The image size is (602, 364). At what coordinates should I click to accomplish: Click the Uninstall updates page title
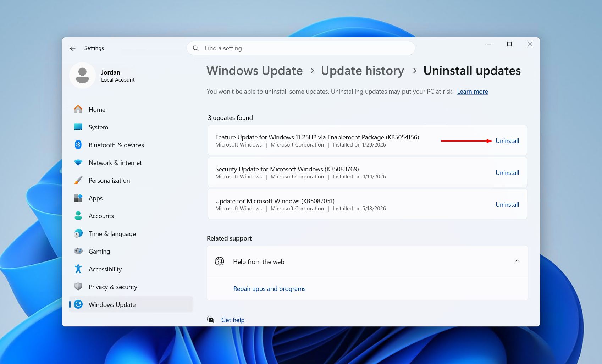tap(472, 71)
